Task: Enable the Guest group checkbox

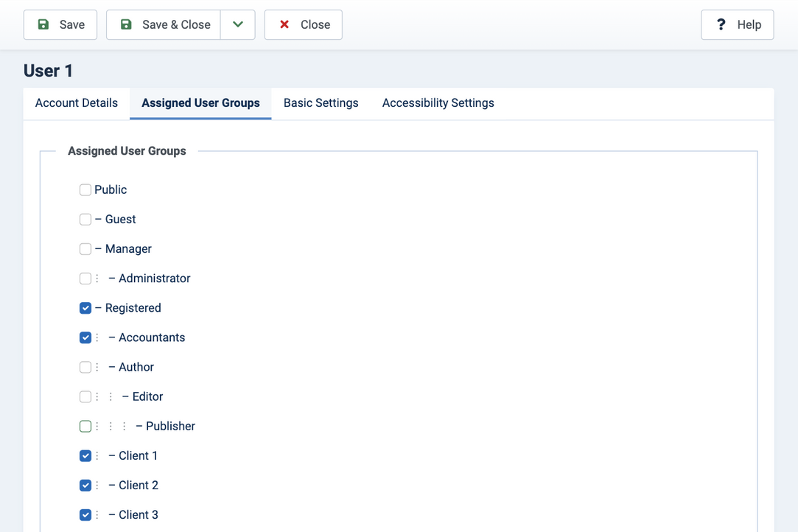Action: tap(85, 220)
